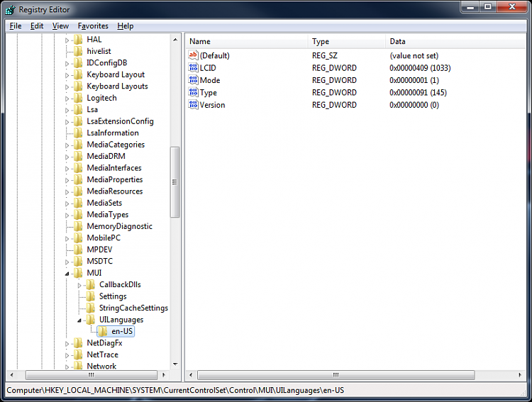Viewport: 532px width, 402px height.
Task: Click the MSDTC folder icon
Action: (78, 261)
